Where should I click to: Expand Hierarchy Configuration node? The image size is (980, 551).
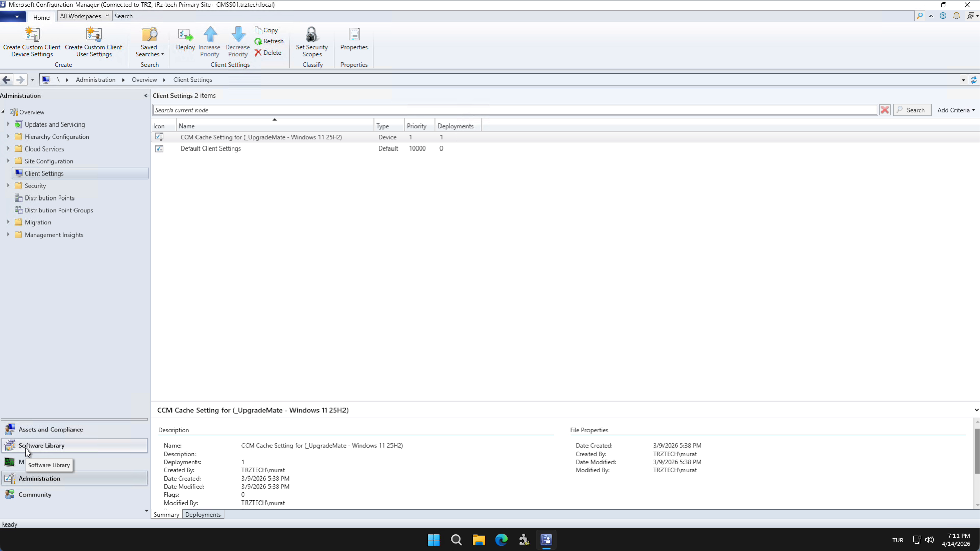8,136
